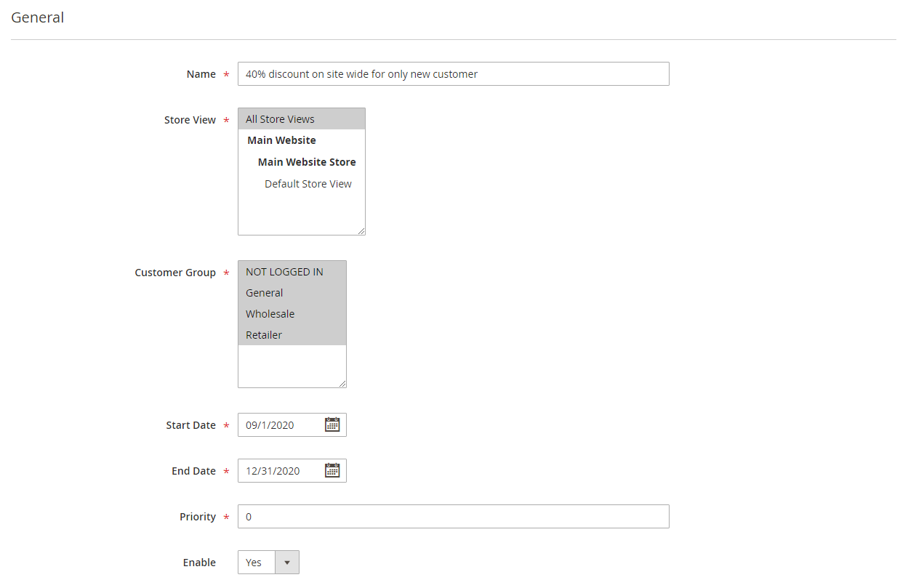Open the Start Date calendar picker icon
908x588 pixels.
tap(332, 424)
